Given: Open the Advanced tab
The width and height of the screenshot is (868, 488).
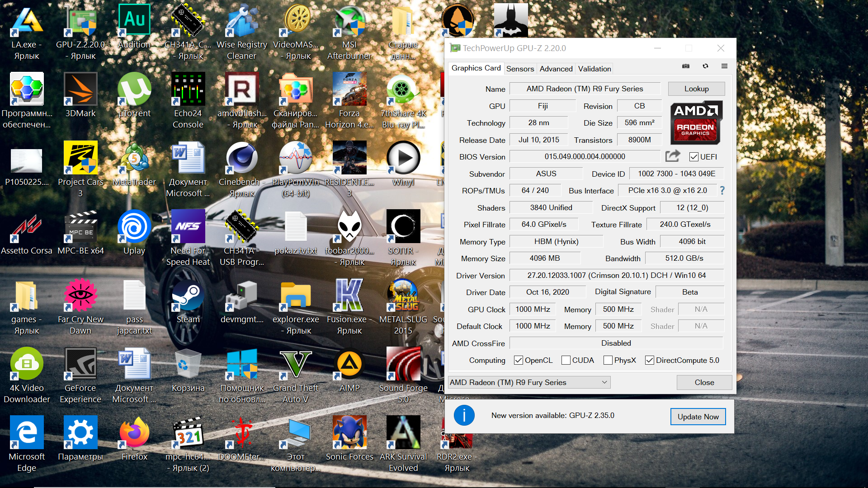Looking at the screenshot, I should click(x=556, y=69).
